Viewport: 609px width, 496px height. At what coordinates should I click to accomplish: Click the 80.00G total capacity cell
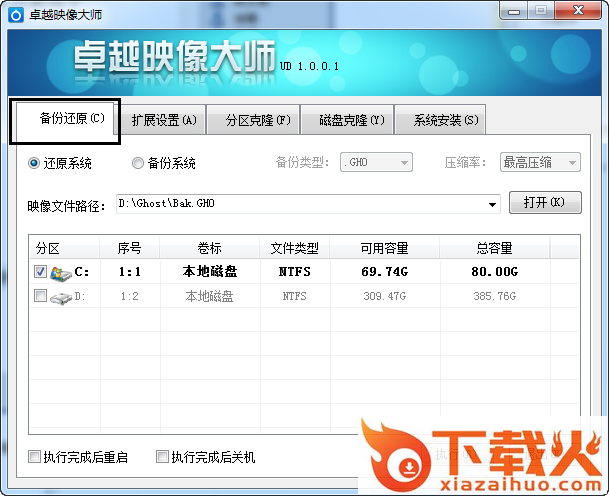tap(494, 271)
